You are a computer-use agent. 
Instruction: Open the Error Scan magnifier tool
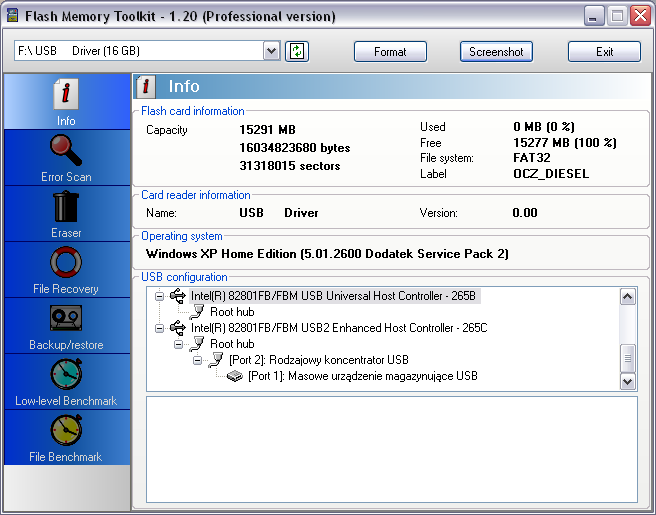click(66, 158)
